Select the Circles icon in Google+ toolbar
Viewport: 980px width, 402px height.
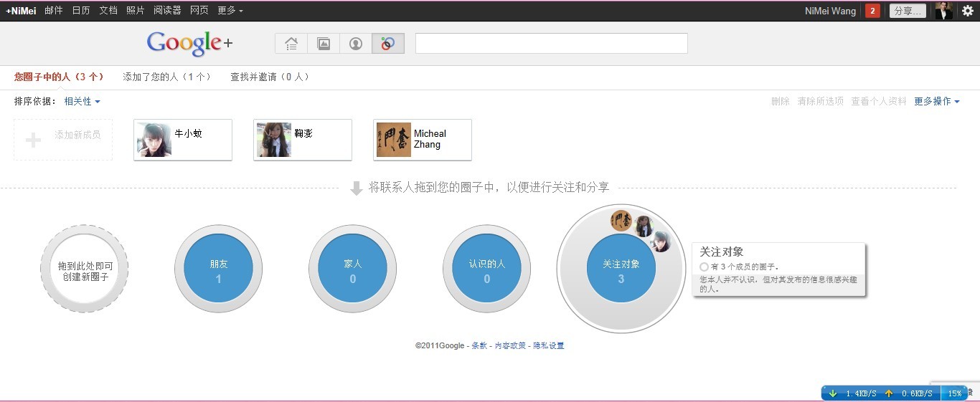[388, 44]
